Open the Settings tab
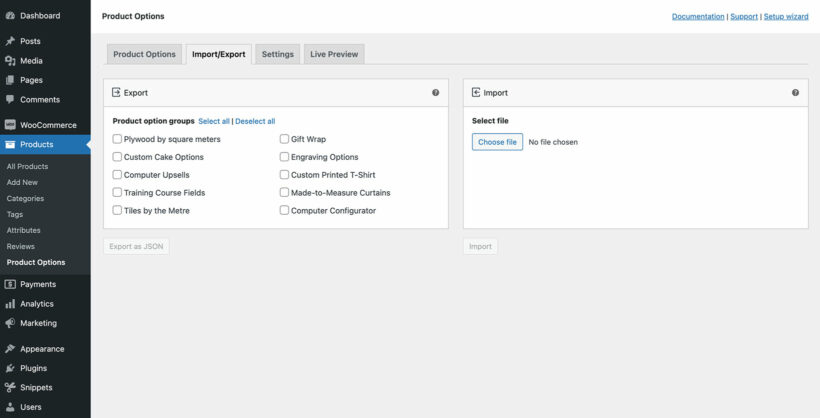 278,54
